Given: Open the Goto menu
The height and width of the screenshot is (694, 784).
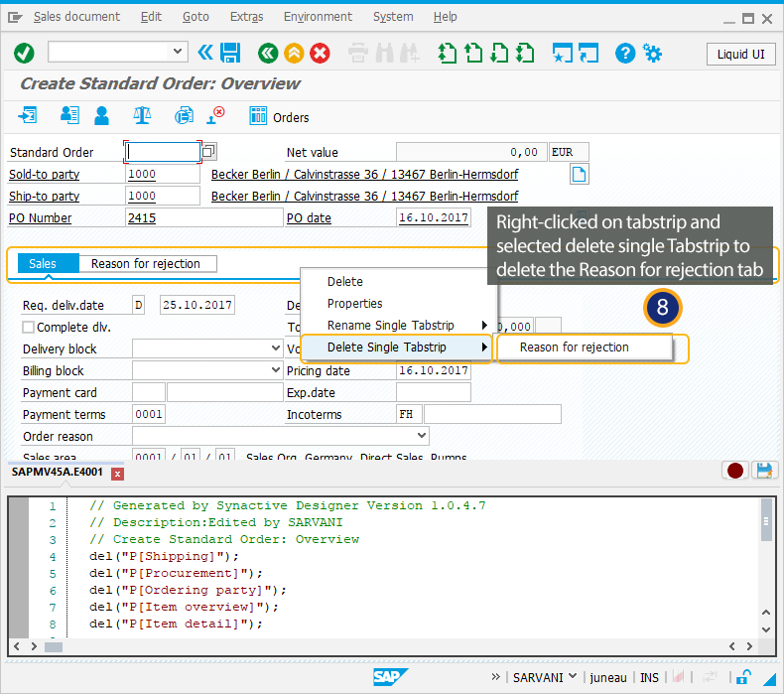Looking at the screenshot, I should pos(196,17).
